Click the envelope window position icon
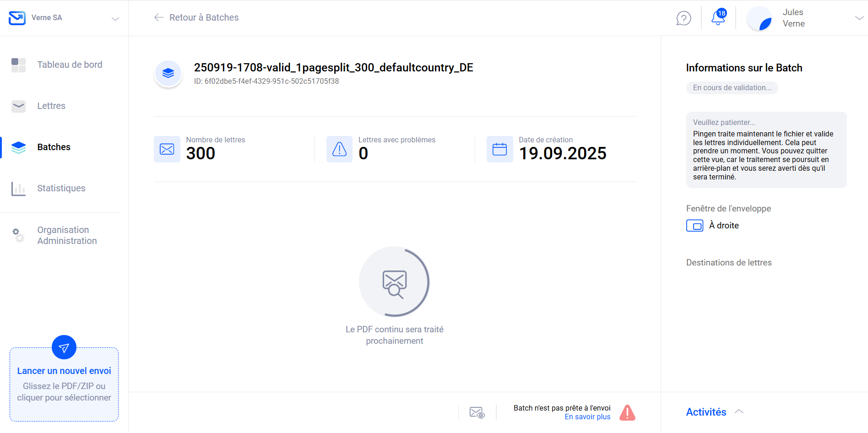 (694, 226)
